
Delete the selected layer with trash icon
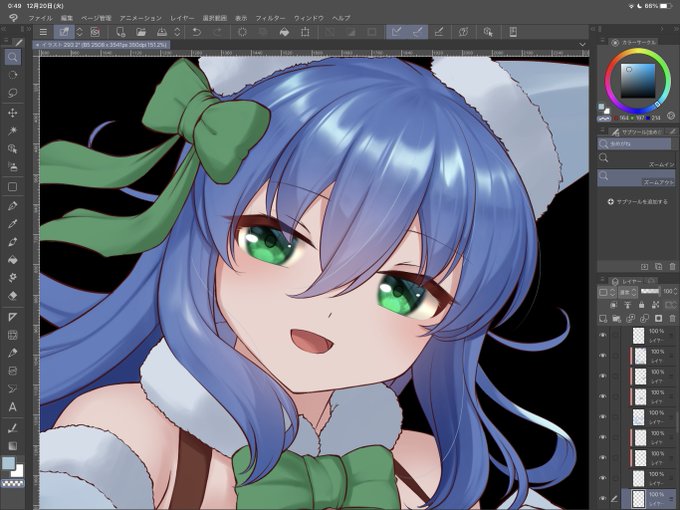[x=672, y=319]
